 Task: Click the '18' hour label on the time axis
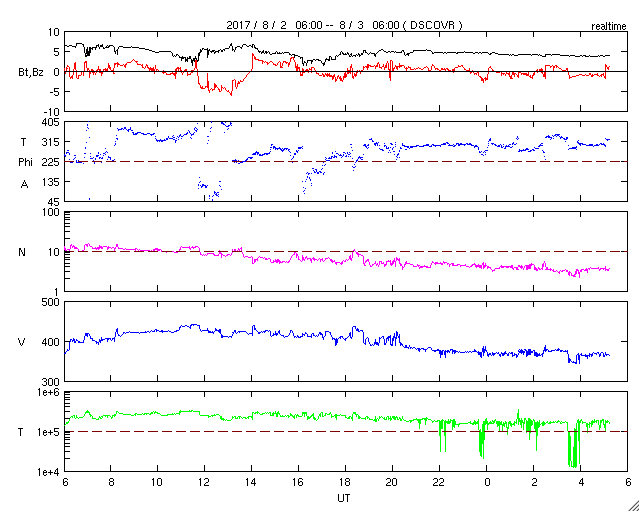(x=345, y=483)
